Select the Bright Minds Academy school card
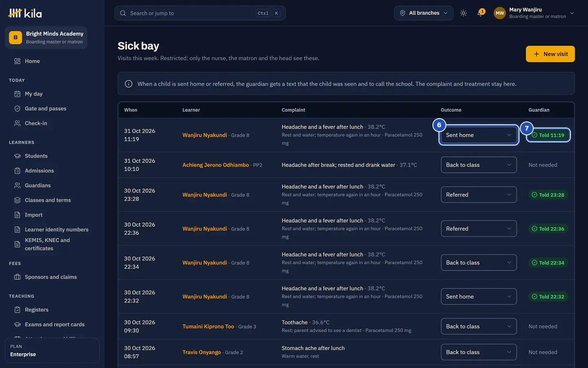The width and height of the screenshot is (588, 368). 46,38
